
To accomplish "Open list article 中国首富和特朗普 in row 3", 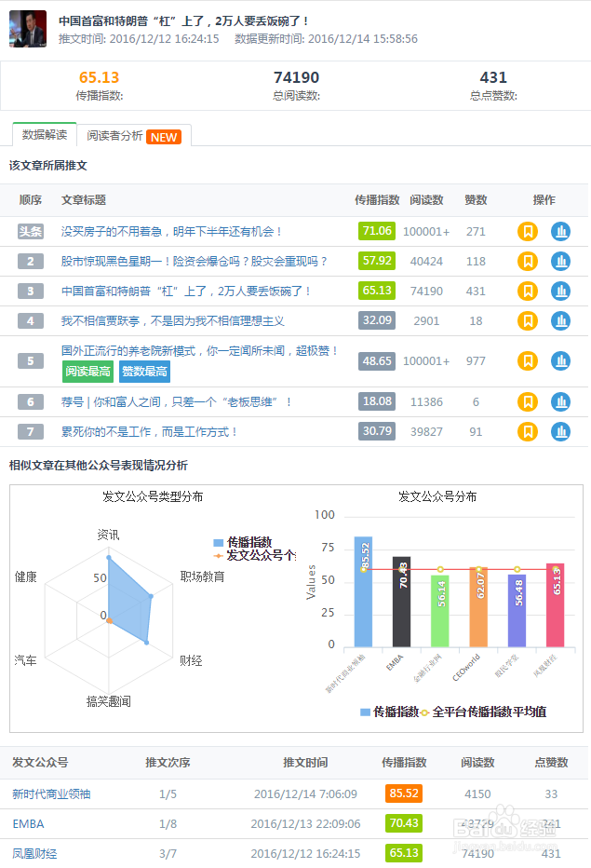I will click(185, 292).
